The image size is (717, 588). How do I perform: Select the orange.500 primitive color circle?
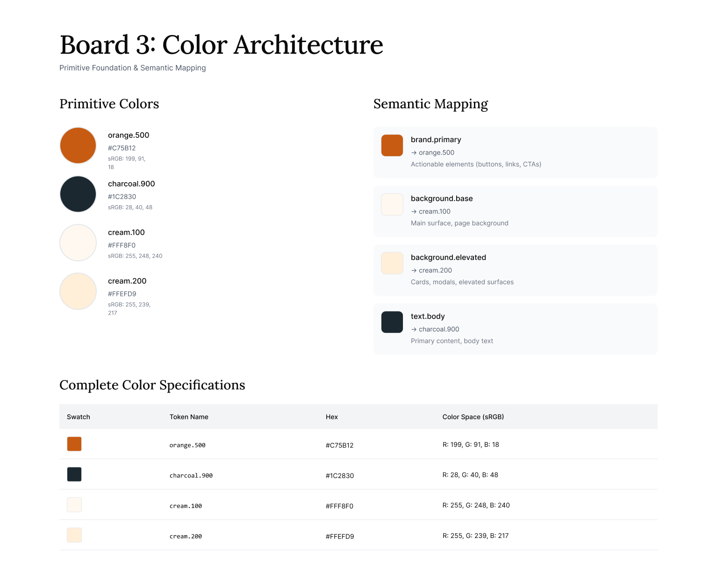[x=78, y=145]
